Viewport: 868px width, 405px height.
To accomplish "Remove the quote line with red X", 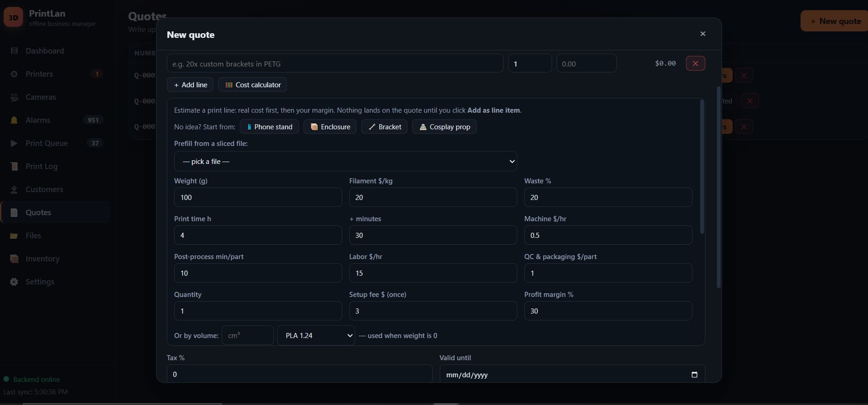I will (695, 63).
